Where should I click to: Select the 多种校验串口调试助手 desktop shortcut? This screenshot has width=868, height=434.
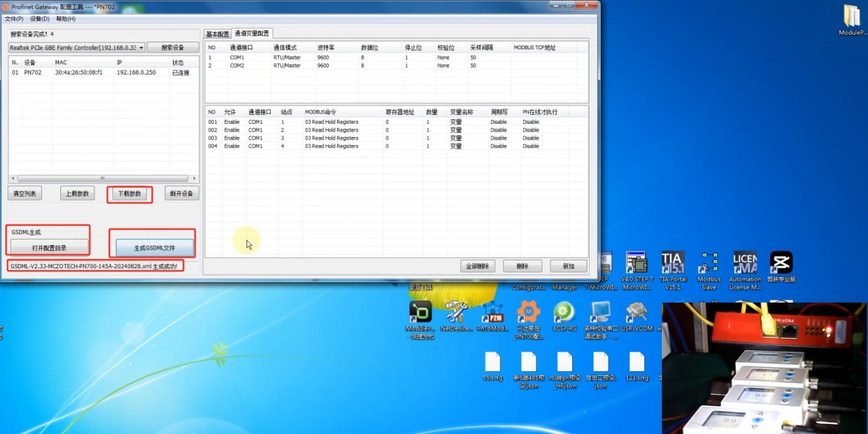coord(601,320)
